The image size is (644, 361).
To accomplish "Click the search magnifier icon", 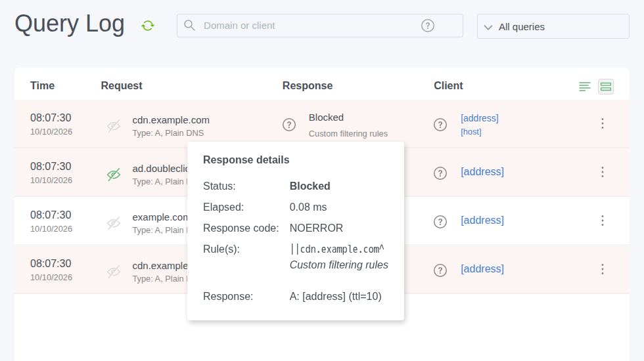I will click(189, 26).
